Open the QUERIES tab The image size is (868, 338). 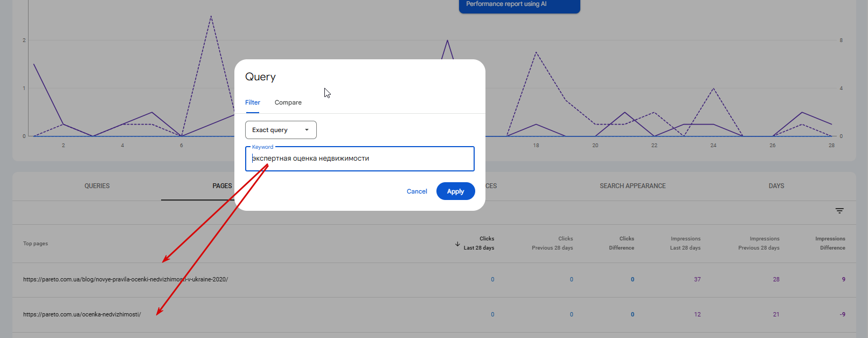[97, 186]
